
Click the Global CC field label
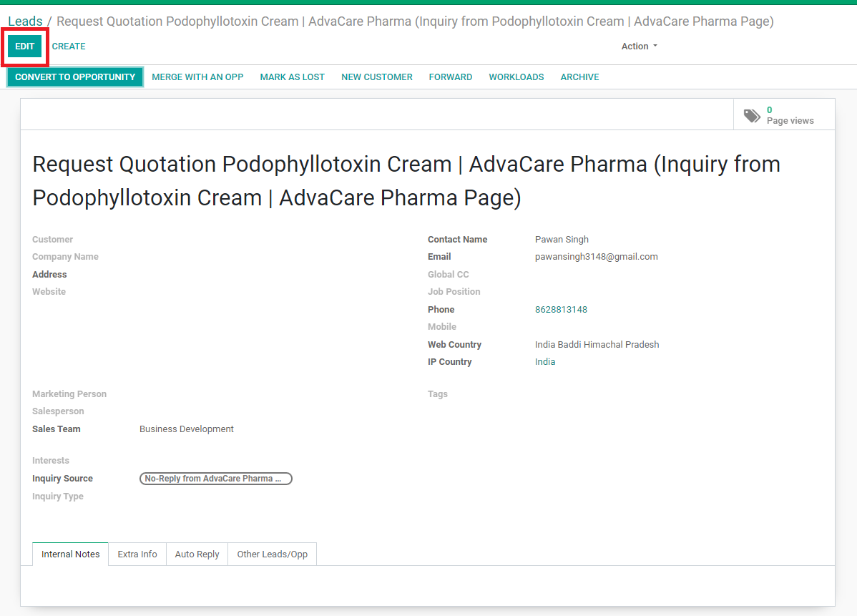click(x=449, y=275)
